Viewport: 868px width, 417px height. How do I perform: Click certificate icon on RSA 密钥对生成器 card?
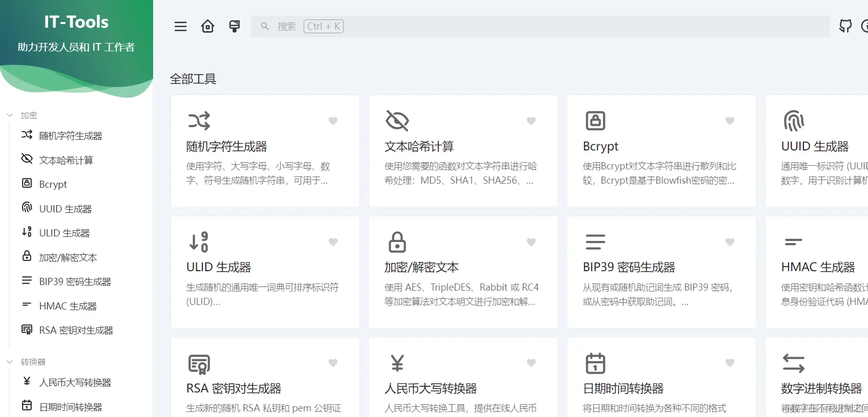coord(199,364)
